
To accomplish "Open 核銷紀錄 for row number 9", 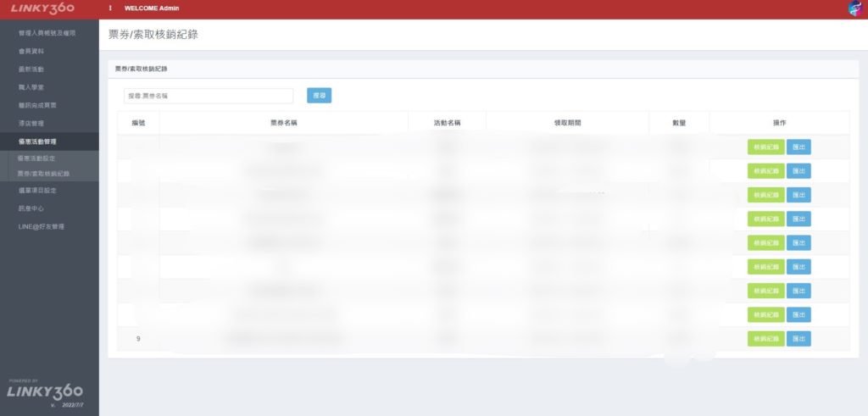I will [x=765, y=339].
